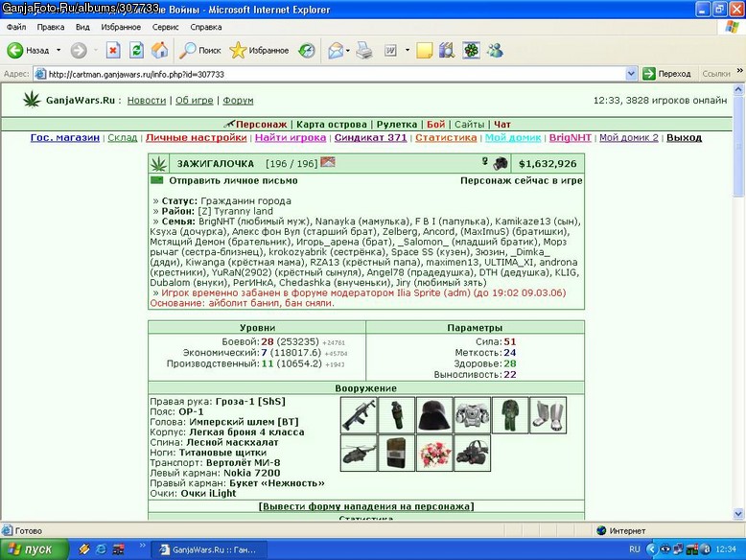Open the Home page icon
This screenshot has width=746, height=560.
tap(160, 51)
